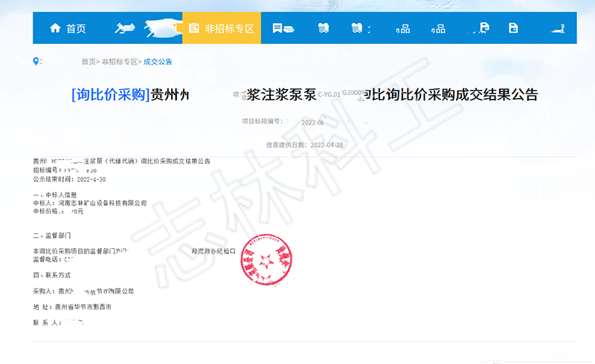Image resolution: width=595 pixels, height=364 pixels.
Task: Click the document icon with folded corner in navbar
Action: [484, 27]
